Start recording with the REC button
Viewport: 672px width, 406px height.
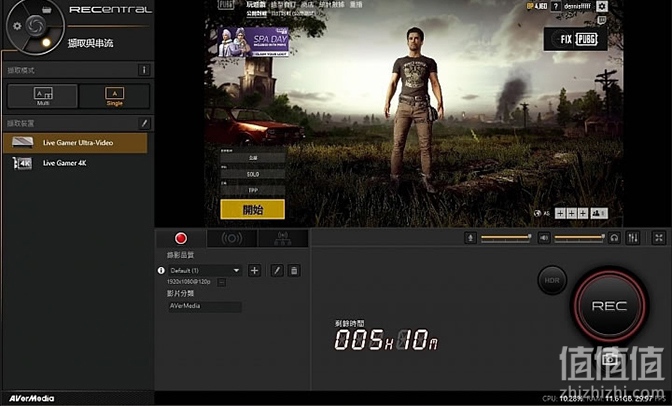(x=609, y=306)
